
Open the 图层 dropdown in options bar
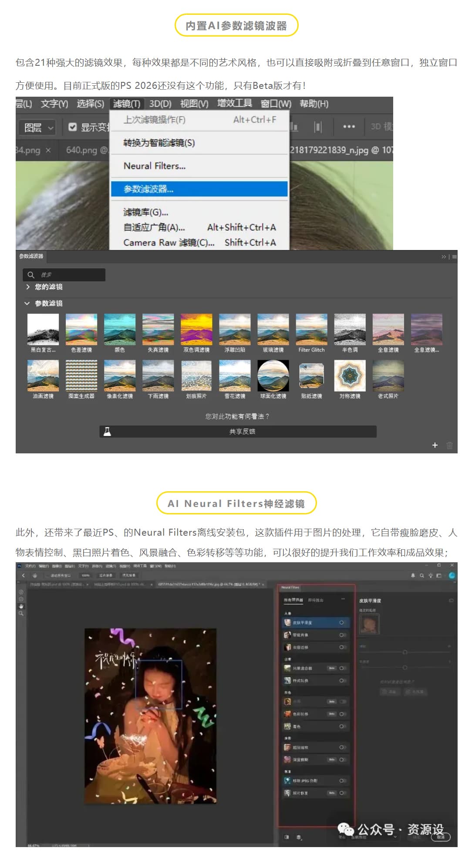37,128
